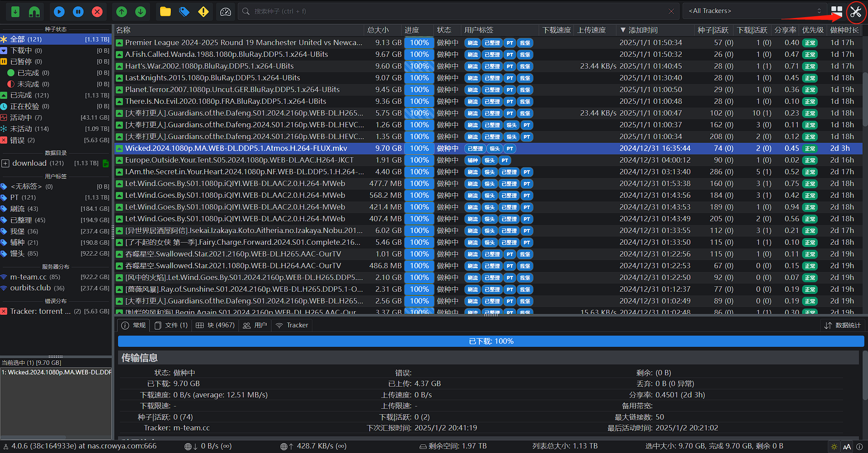Filter by ourbits.club tracker
868x453 pixels.
(x=55, y=288)
